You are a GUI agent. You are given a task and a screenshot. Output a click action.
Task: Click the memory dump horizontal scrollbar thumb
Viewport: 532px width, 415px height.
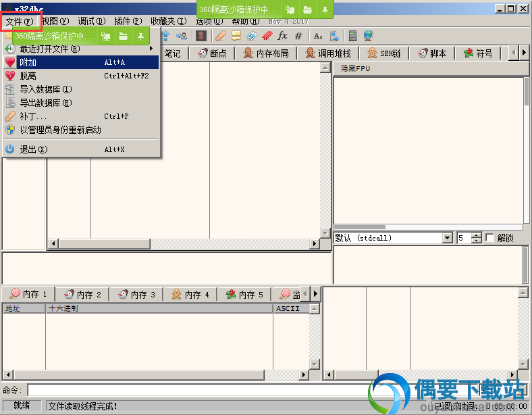click(x=139, y=374)
